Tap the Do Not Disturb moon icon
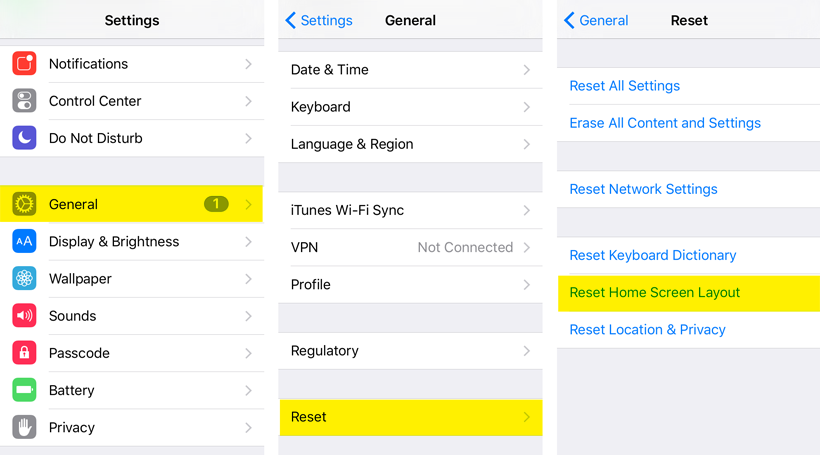This screenshot has height=455, width=820. pos(24,138)
